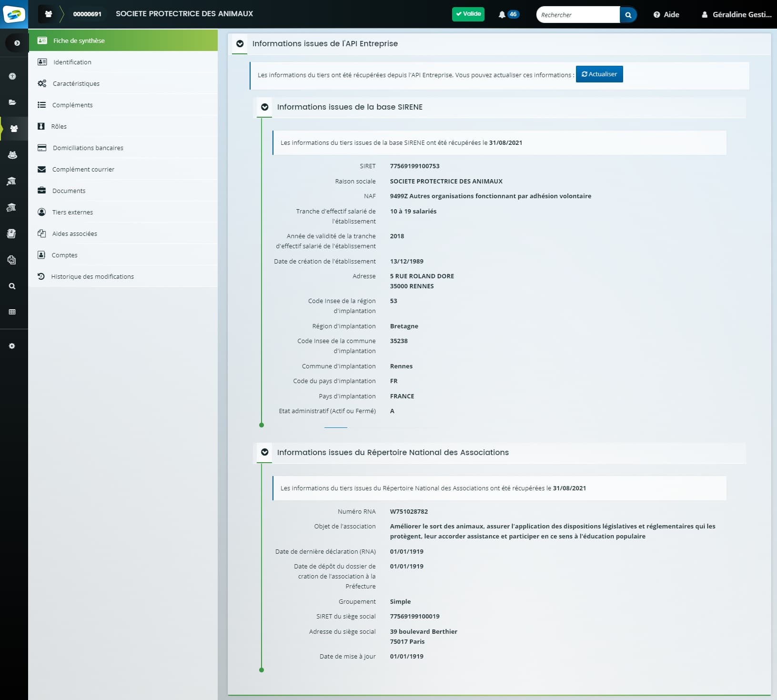Click the tie icon next to Rôles

click(x=41, y=126)
